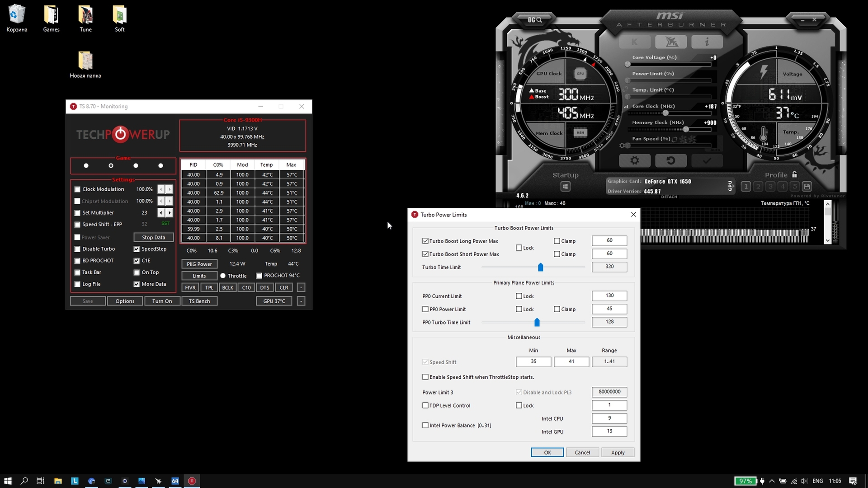
Task: Click the PP0 Current Limit field showing 130
Action: (609, 296)
